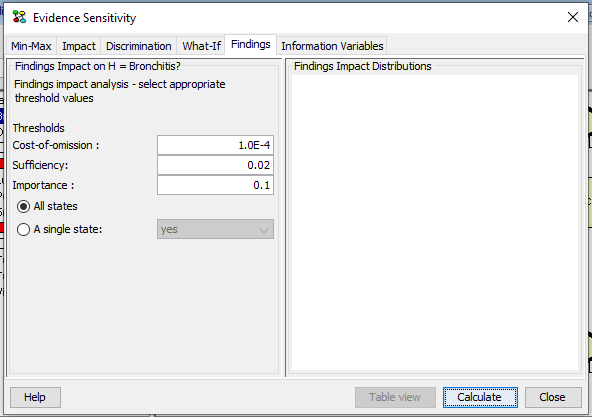
Task: Go to the Discrimination tab
Action: (138, 46)
